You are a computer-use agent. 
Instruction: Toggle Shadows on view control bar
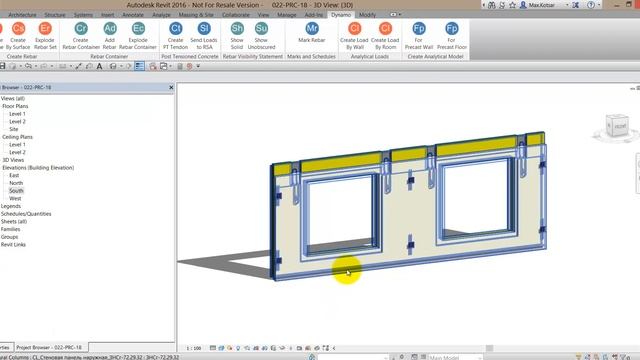(238, 348)
